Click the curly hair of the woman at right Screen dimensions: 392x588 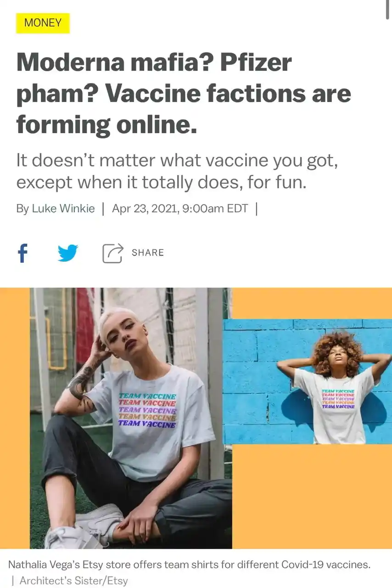[337, 349]
